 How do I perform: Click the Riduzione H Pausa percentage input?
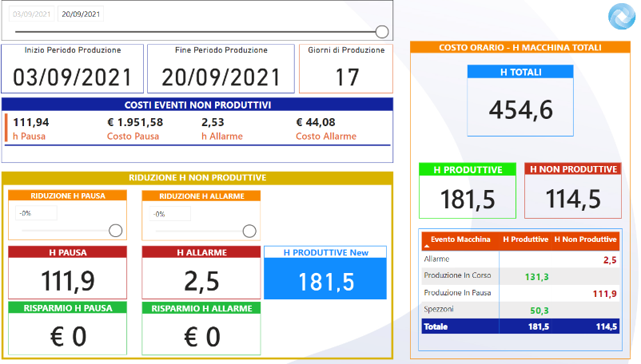click(36, 214)
